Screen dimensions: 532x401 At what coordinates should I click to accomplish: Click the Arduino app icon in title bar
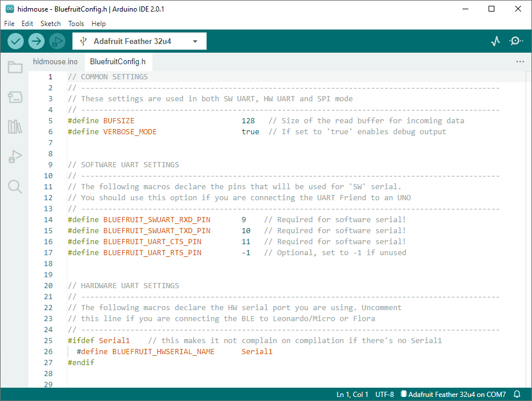coord(10,9)
